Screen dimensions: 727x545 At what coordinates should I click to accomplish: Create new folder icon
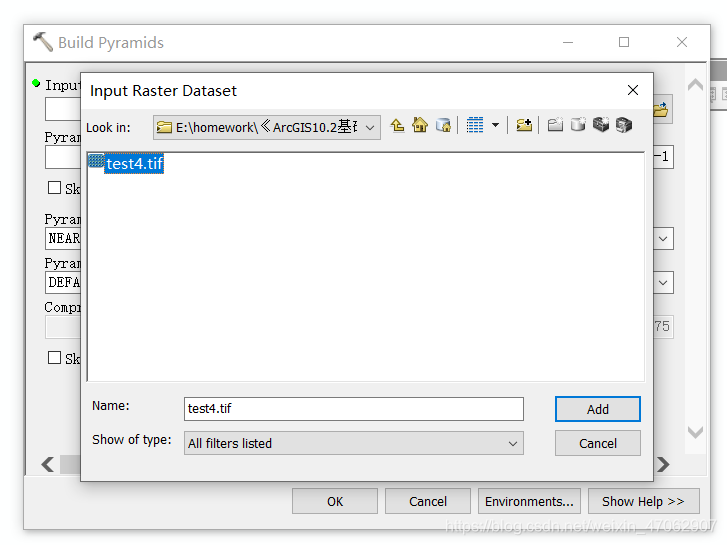coord(555,125)
